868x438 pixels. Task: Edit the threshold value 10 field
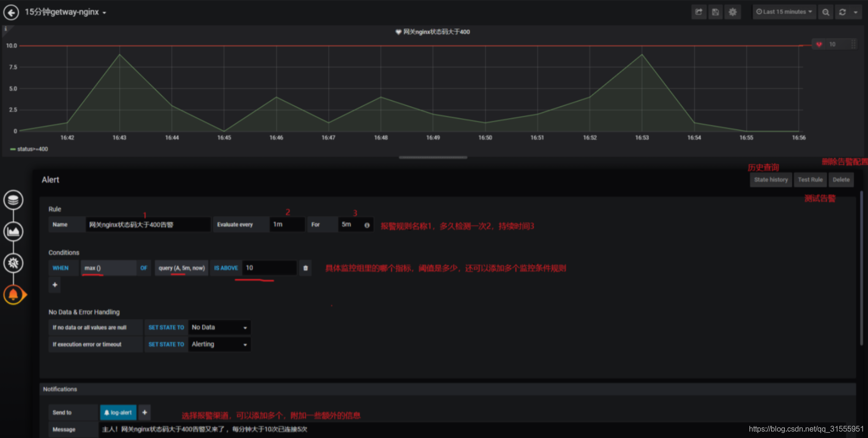click(x=269, y=268)
